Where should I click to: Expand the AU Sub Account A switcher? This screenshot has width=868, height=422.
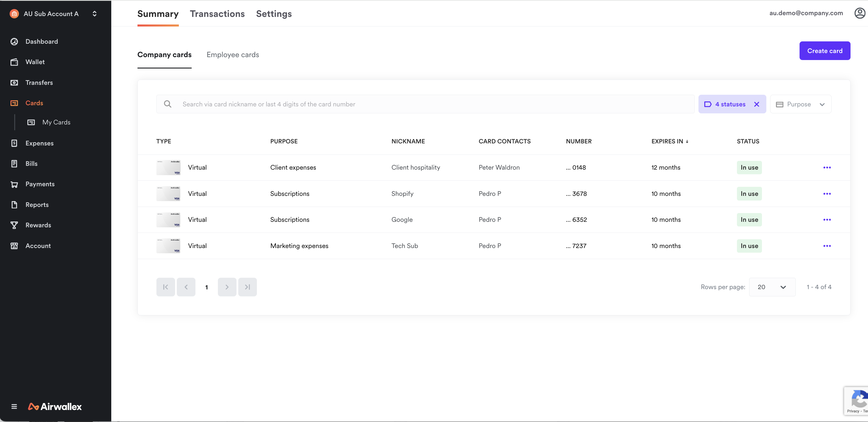pyautogui.click(x=94, y=13)
